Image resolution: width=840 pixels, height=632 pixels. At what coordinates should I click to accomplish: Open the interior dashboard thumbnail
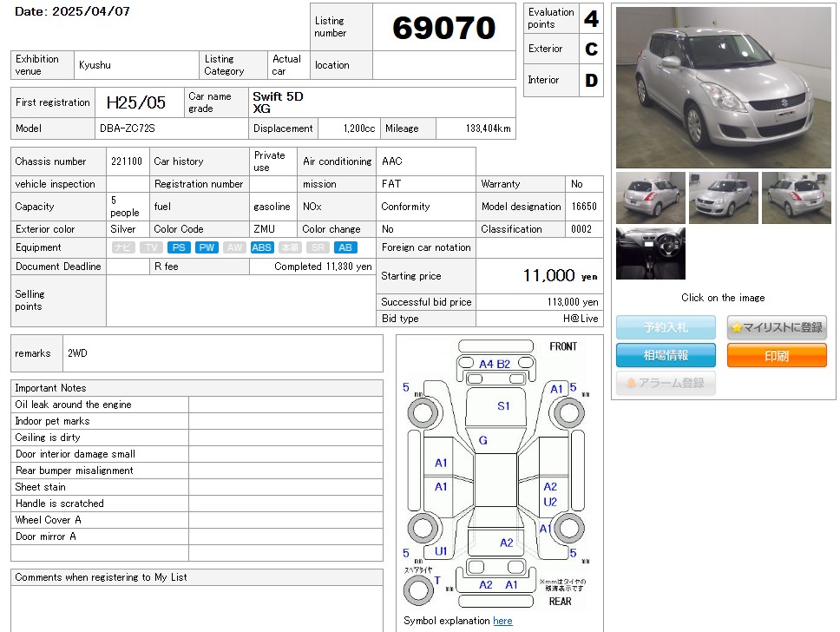tap(650, 253)
